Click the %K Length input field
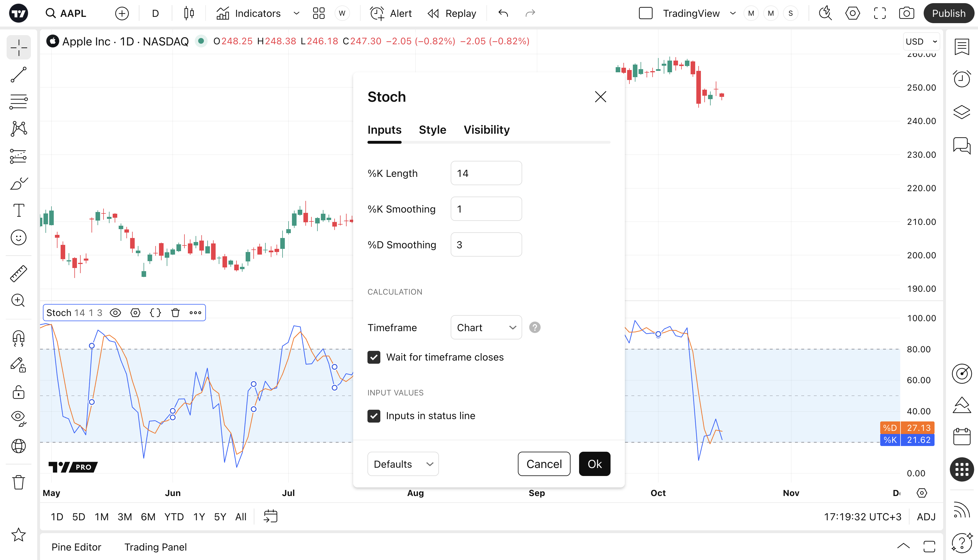 coord(486,173)
